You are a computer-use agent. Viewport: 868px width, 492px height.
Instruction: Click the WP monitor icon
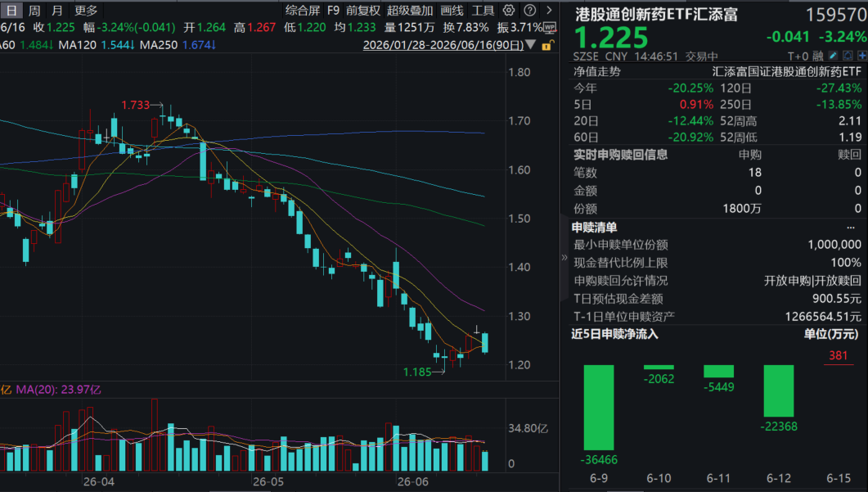tap(550, 27)
